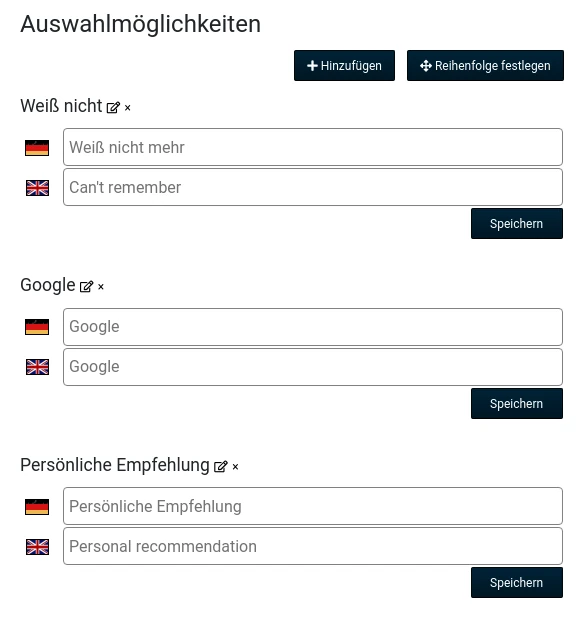
Task: Focus the Weiß nicht mehr German field
Action: [x=313, y=147]
